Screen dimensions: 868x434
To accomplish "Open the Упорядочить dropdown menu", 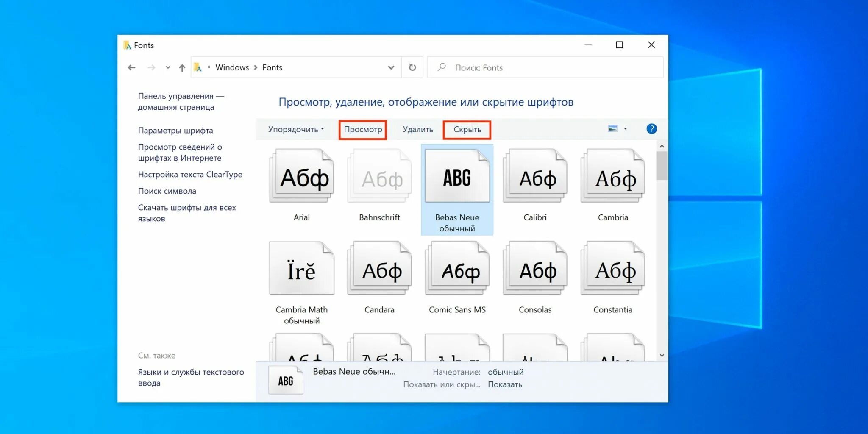I will (296, 129).
